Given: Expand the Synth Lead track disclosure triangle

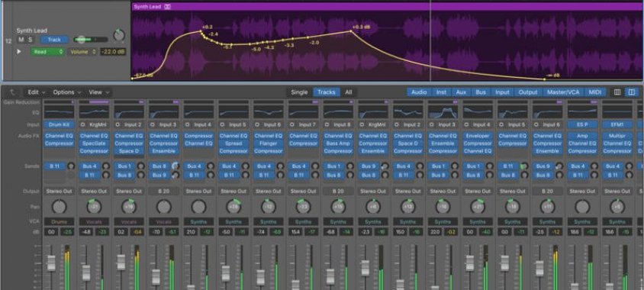Looking at the screenshot, I should pos(18,52).
